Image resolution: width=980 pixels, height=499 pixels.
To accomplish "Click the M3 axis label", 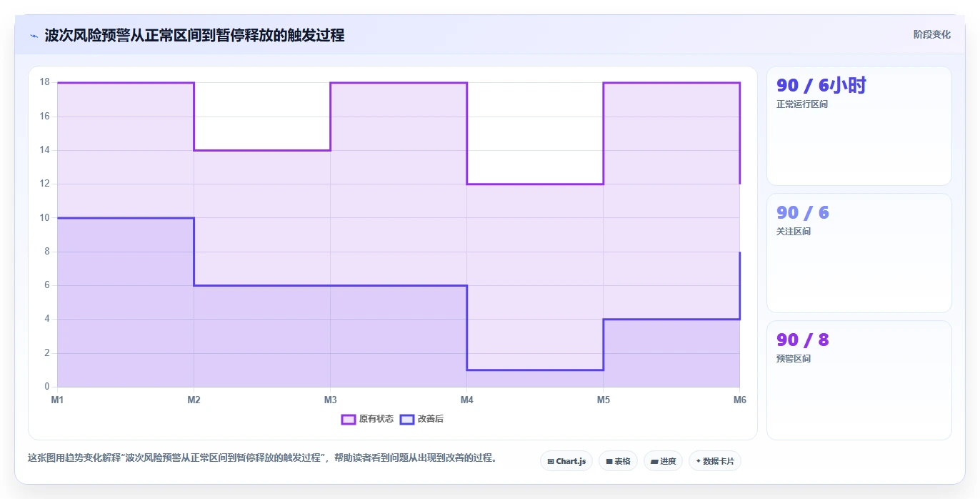I will coord(330,400).
